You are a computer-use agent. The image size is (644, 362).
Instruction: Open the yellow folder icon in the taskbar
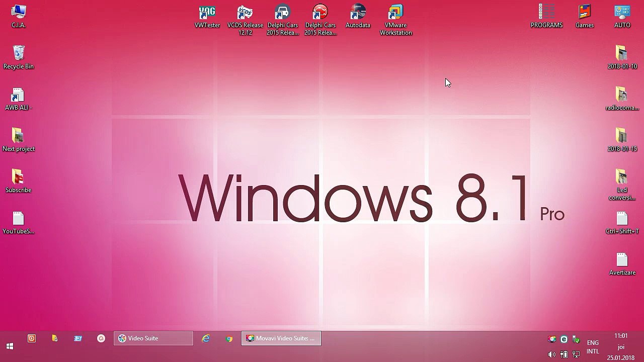(x=55, y=338)
